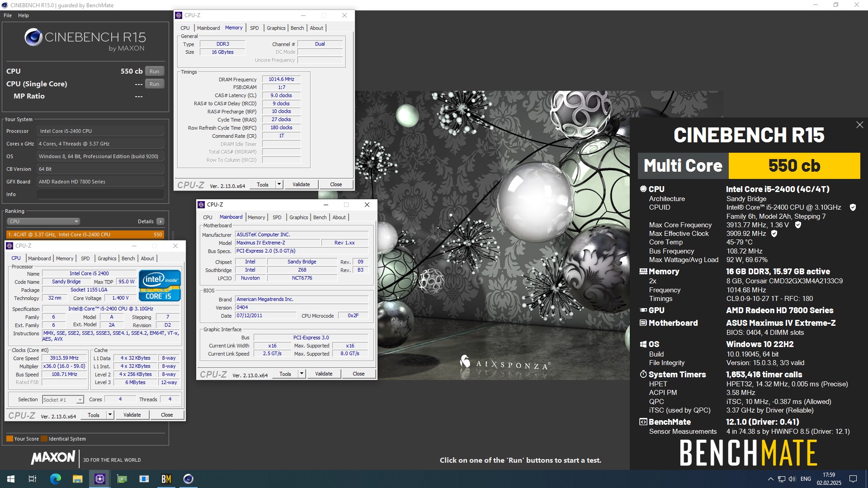Viewport: 868px width, 488px height.
Task: Click the Cinebench title bar app icon
Action: point(5,5)
